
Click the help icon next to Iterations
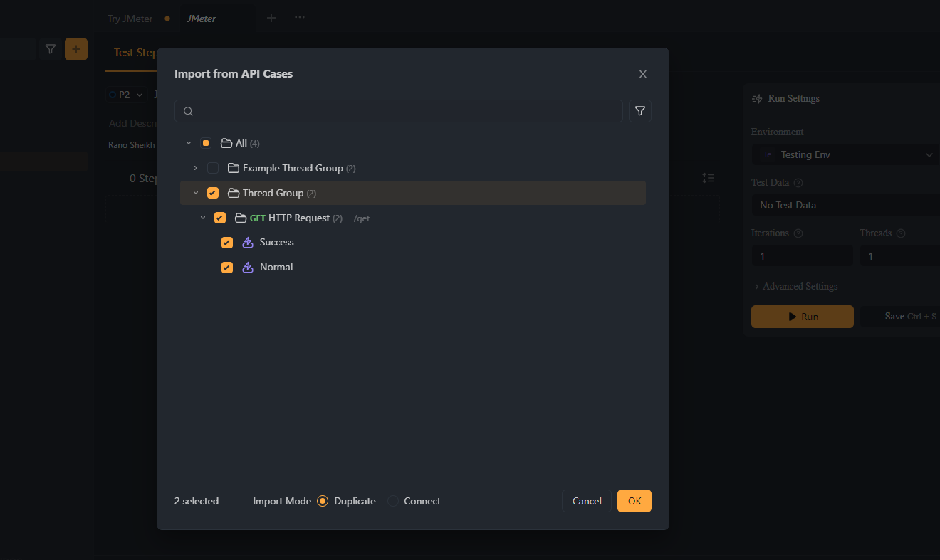[x=798, y=233]
